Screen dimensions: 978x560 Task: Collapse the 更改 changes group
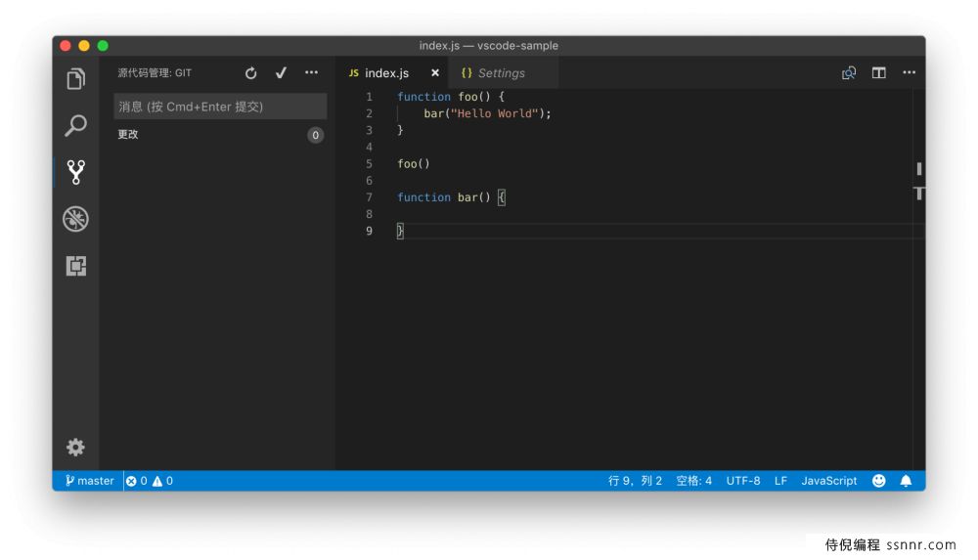click(x=128, y=135)
